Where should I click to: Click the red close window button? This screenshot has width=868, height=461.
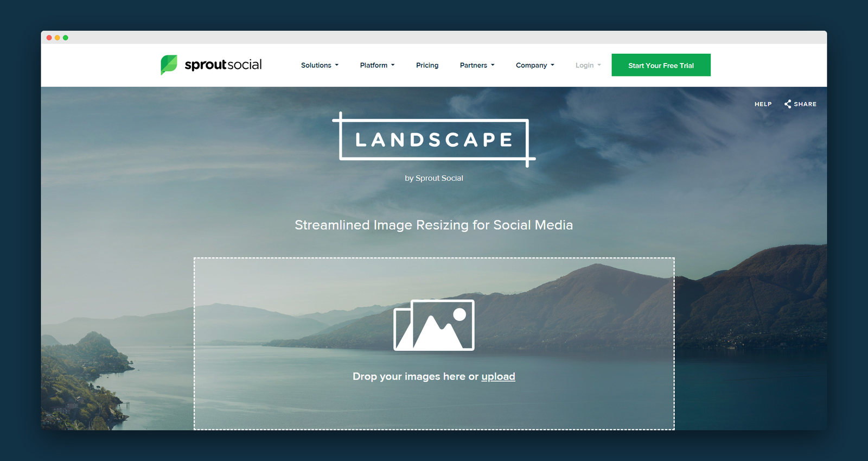[x=49, y=37]
